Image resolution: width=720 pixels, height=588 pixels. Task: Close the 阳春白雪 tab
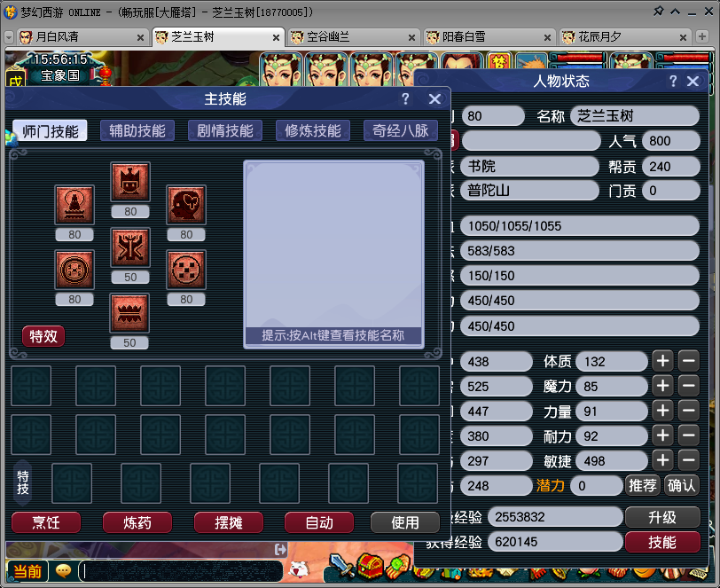click(x=547, y=37)
